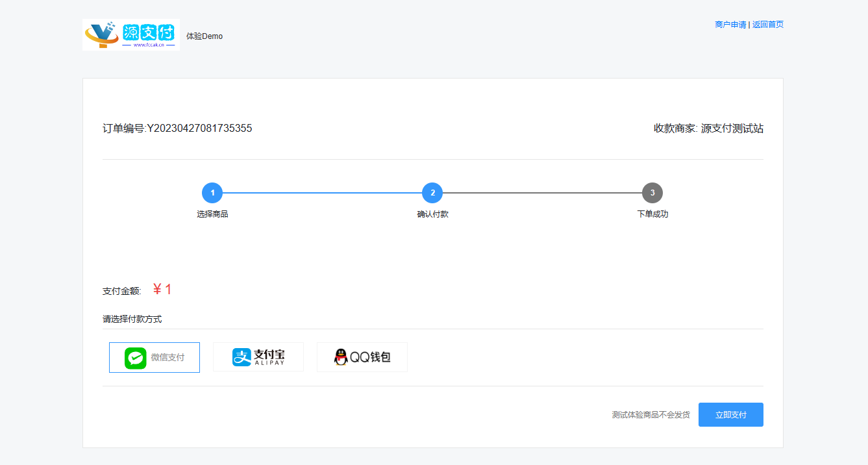Viewport: 868px width, 465px height.
Task: Click the gray step 3 circle
Action: point(652,193)
